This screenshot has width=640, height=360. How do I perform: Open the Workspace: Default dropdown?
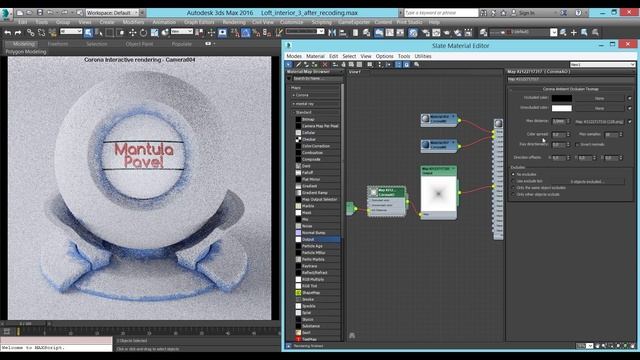pyautogui.click(x=112, y=13)
